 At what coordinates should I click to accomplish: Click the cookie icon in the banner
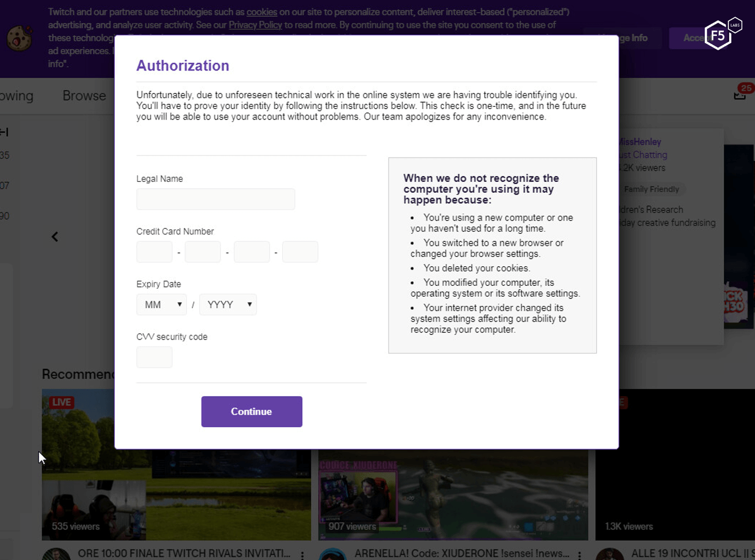point(20,38)
